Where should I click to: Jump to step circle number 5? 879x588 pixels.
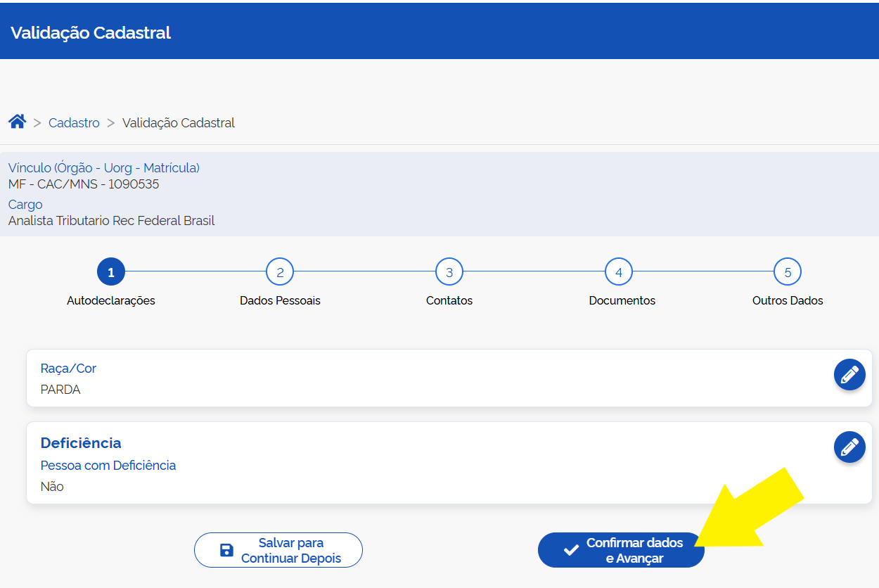click(x=788, y=272)
